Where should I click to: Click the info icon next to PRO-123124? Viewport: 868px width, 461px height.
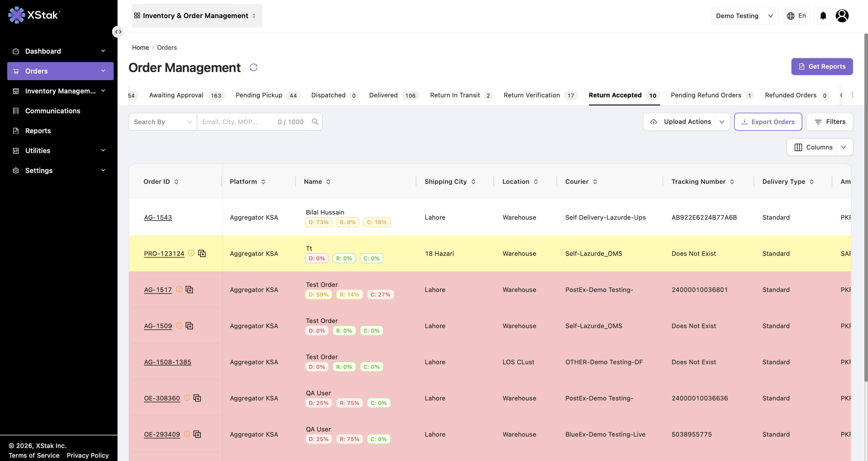pyautogui.click(x=191, y=253)
